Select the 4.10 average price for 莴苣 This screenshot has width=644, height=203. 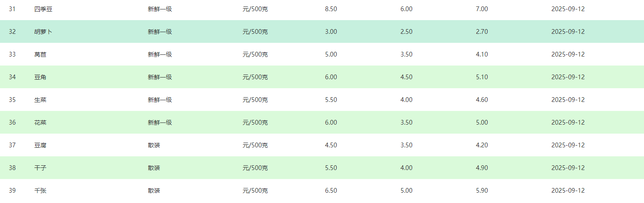pos(482,54)
